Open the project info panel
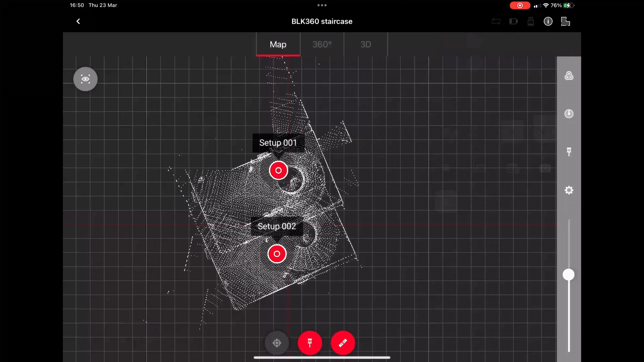 point(548,21)
